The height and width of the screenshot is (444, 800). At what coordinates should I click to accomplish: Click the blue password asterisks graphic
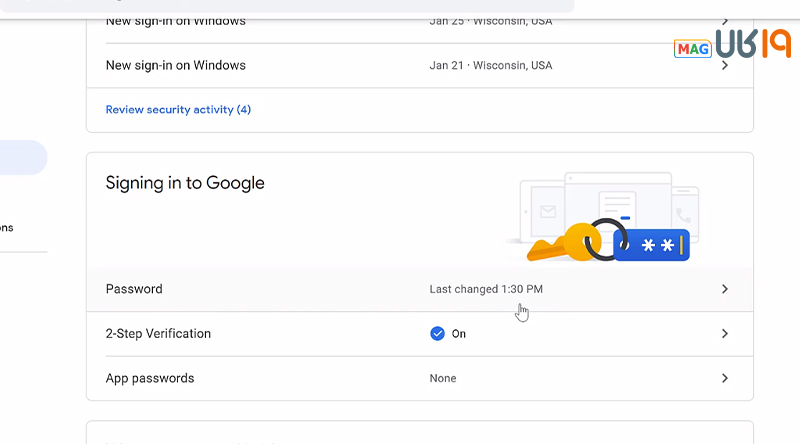652,244
